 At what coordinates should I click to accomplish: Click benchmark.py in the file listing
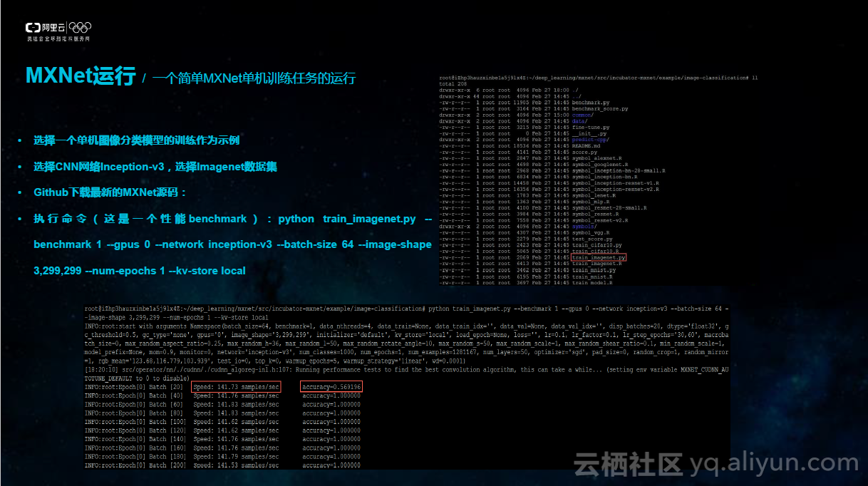[591, 103]
